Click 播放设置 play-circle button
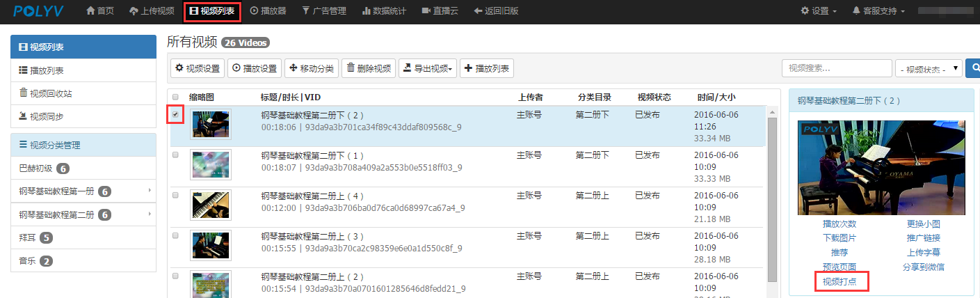This screenshot has height=298, width=980. tap(255, 68)
